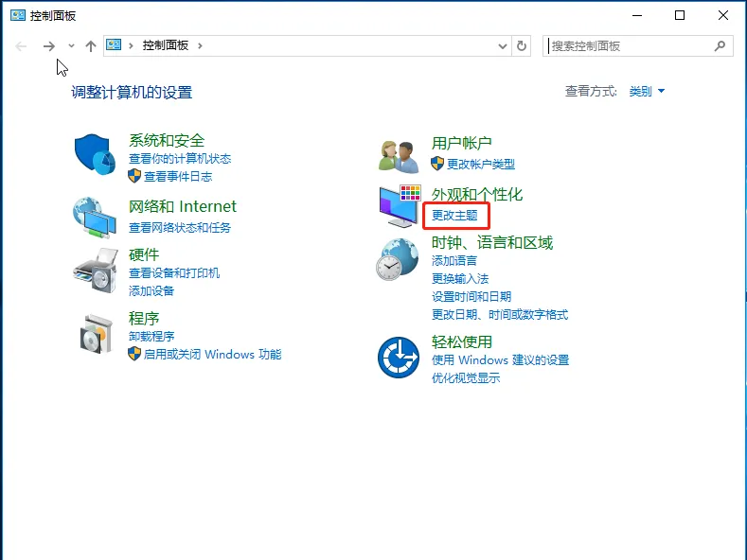The width and height of the screenshot is (747, 560).
Task: Click 控制面板 breadcrumb in address bar
Action: pyautogui.click(x=166, y=45)
